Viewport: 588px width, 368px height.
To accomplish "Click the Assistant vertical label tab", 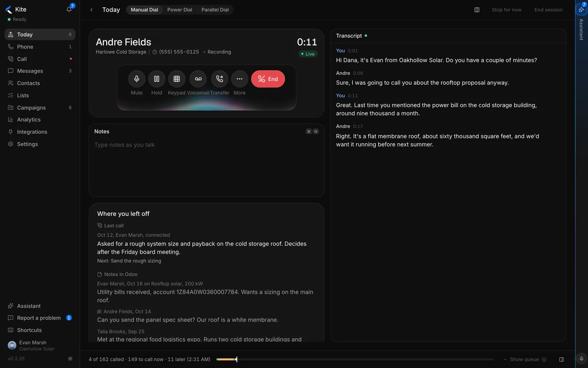I will [x=581, y=29].
